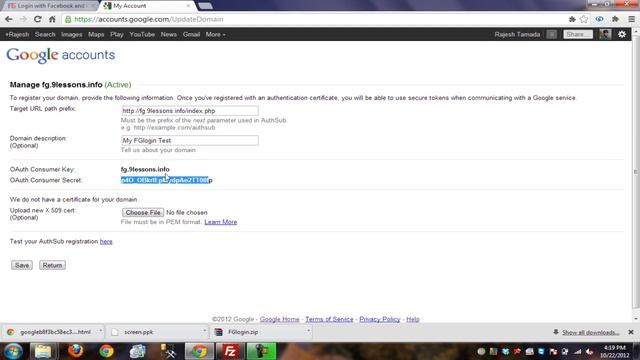Bookmark this page with the star icon
The image size is (640, 360).
(584, 19)
